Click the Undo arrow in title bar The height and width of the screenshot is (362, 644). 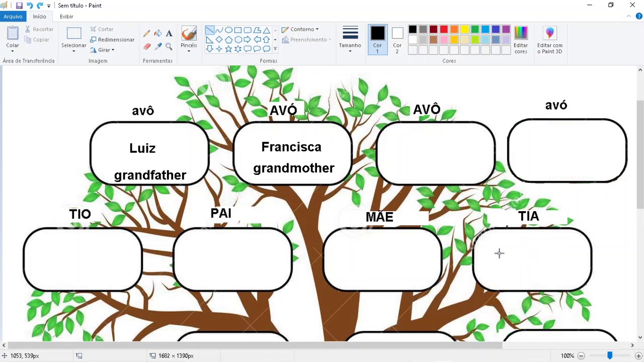30,6
